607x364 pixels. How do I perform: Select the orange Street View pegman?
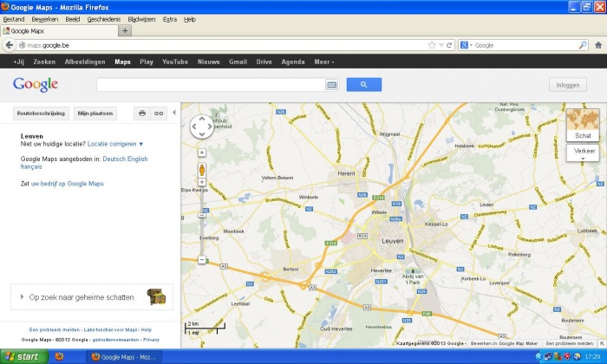click(x=202, y=170)
